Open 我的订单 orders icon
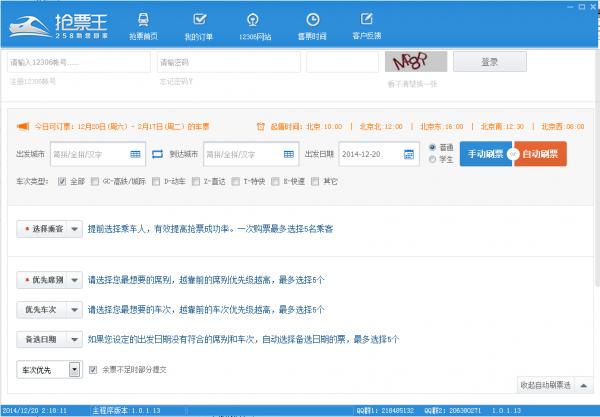 [x=199, y=20]
